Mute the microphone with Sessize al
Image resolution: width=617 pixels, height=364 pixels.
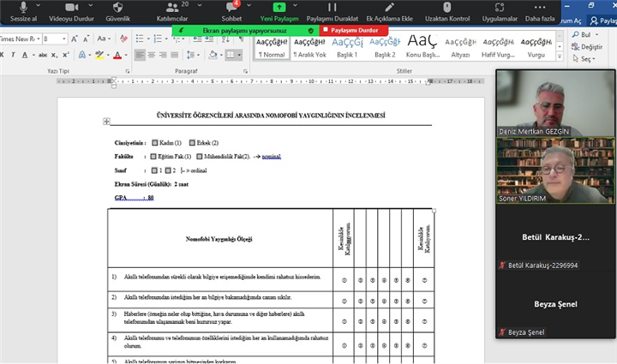coord(23,12)
